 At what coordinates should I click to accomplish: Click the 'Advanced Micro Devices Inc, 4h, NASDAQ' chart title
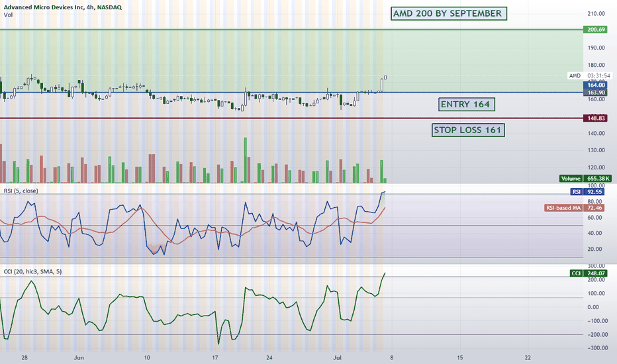(x=63, y=7)
